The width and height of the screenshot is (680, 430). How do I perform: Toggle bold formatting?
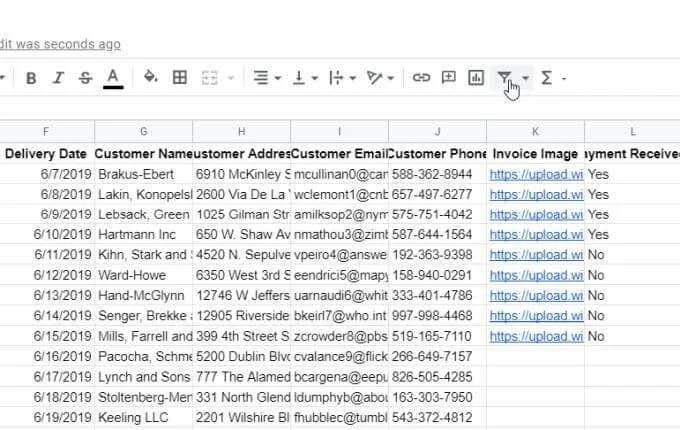pyautogui.click(x=31, y=78)
